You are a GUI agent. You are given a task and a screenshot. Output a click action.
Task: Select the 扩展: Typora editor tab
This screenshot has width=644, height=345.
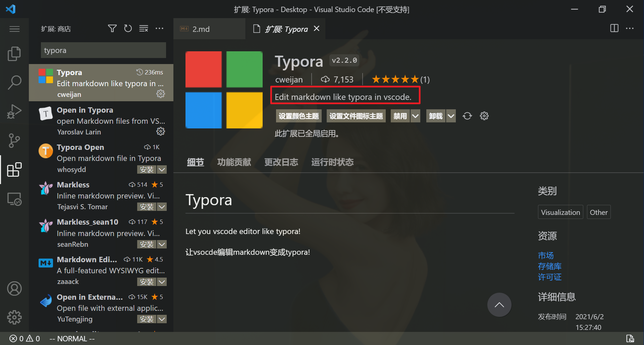pos(286,29)
